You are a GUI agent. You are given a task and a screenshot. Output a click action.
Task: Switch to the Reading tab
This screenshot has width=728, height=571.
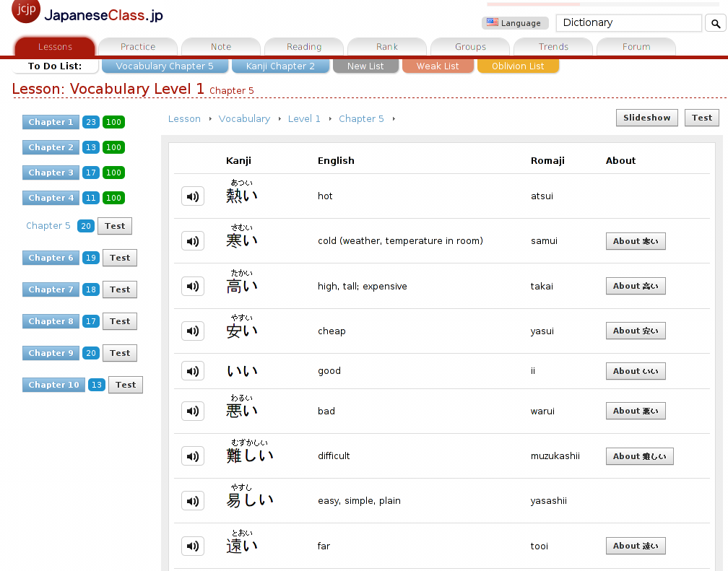[304, 47]
